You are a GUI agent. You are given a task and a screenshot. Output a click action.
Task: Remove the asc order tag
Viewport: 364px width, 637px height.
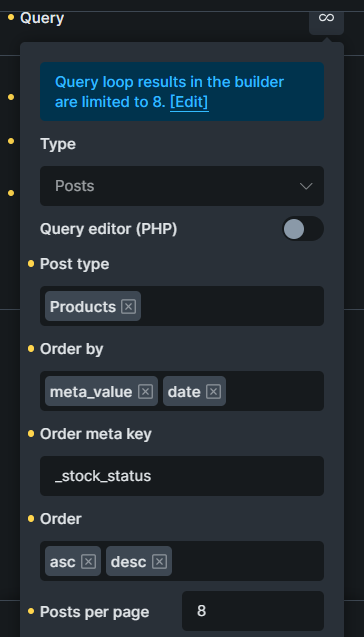(x=88, y=561)
